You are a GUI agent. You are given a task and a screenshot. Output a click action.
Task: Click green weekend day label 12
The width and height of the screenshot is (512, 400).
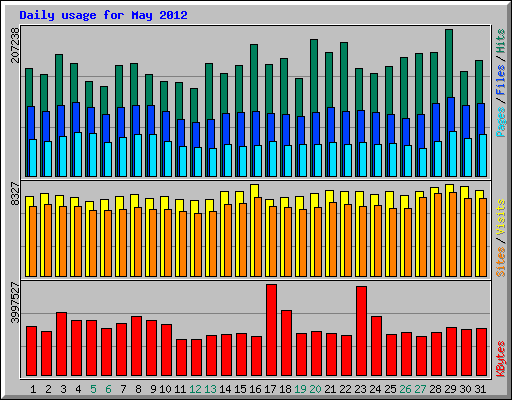pos(195,389)
